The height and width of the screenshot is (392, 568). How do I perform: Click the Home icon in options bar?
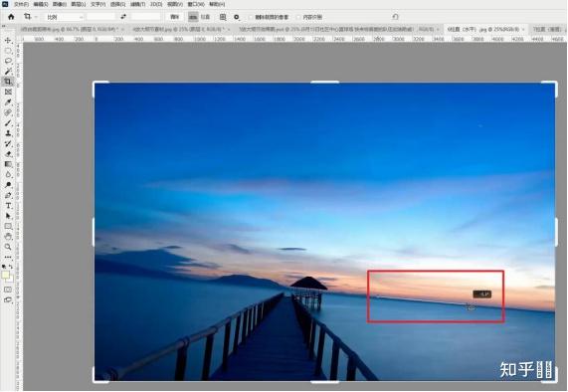click(11, 17)
